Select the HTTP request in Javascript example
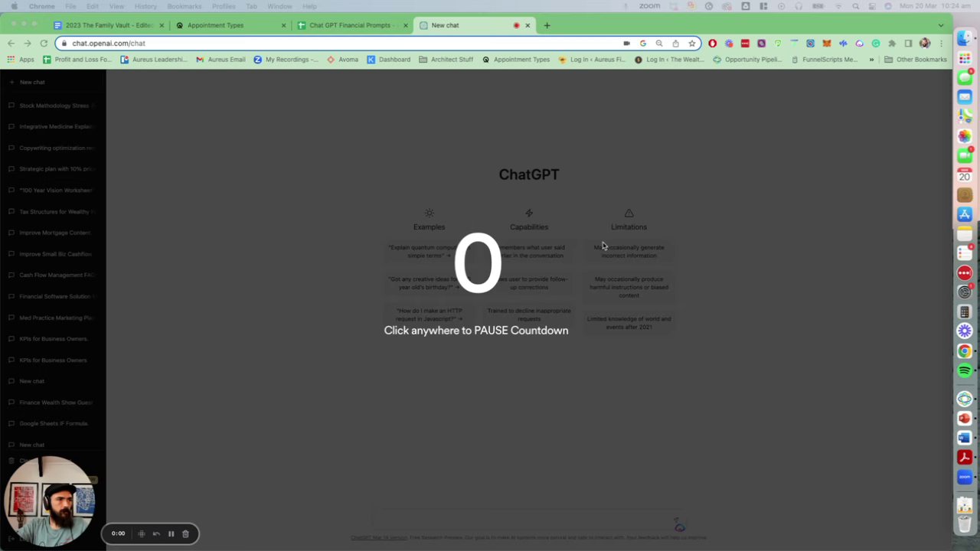980x551 pixels. pyautogui.click(x=429, y=315)
